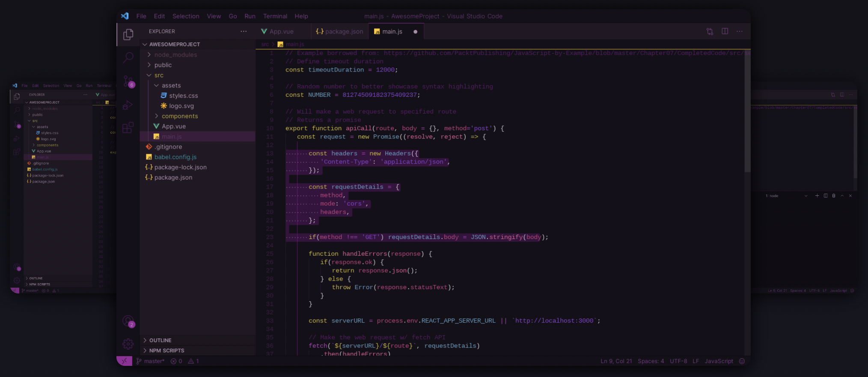The image size is (868, 377).
Task: Maximize terminal panel in right background window
Action: tap(842, 196)
